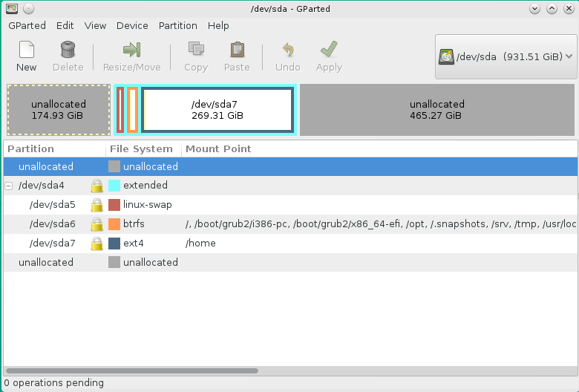Viewport: 579px width, 392px height.
Task: Click the btrfs mount points list text
Action: (381, 224)
